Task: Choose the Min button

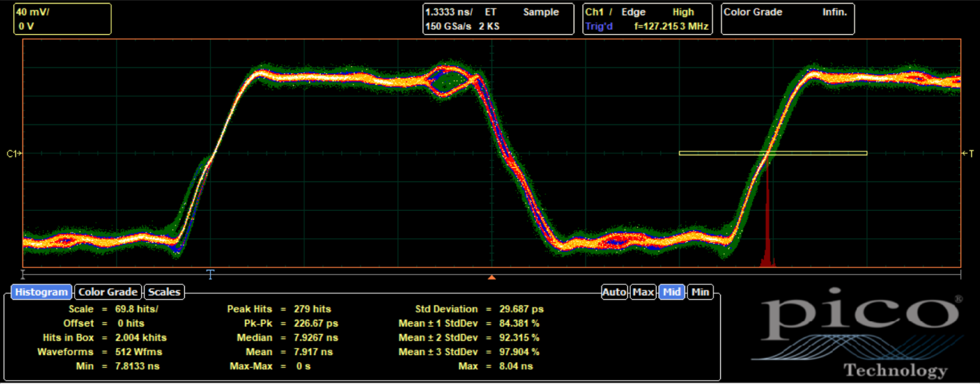Action: click(700, 292)
